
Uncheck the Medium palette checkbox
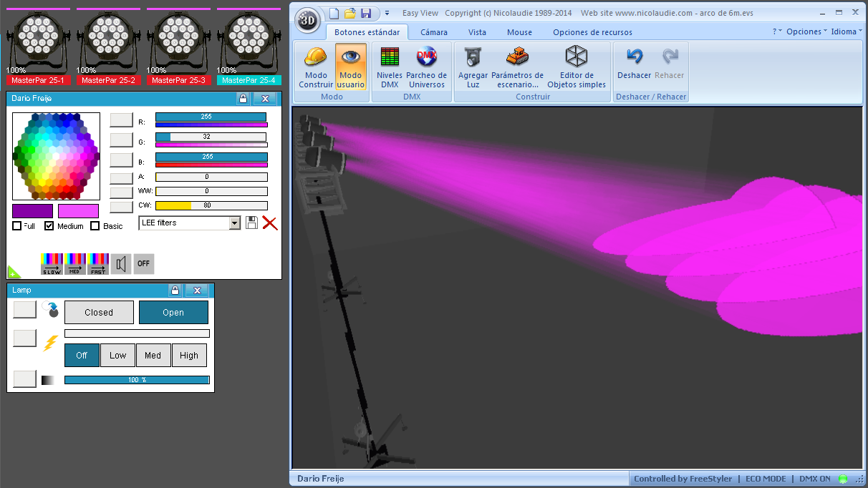point(49,226)
